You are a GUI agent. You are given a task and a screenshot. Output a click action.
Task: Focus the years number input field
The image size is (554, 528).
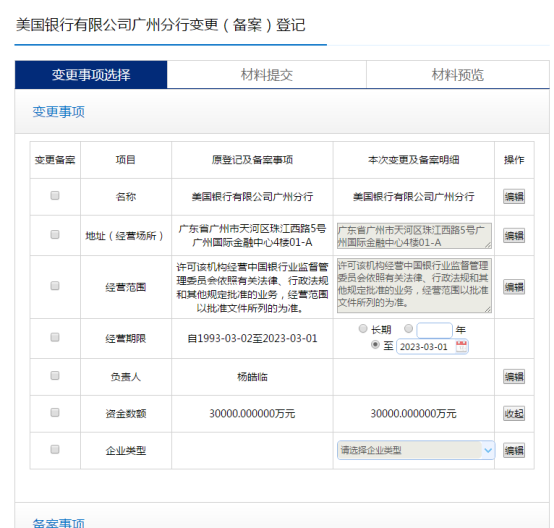point(434,330)
